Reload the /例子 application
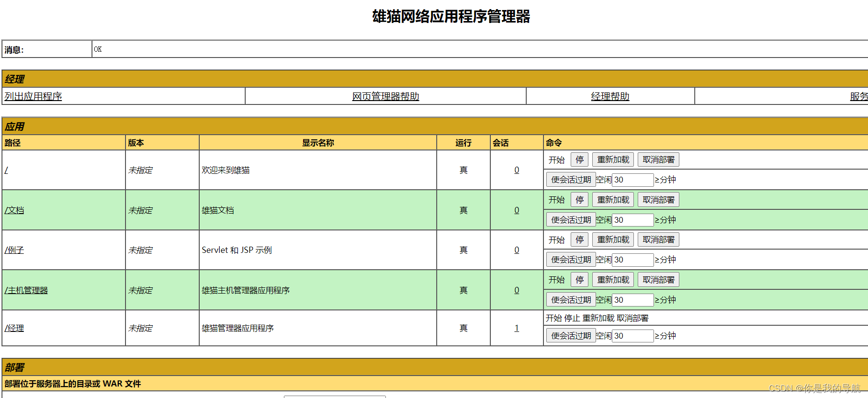 tap(613, 239)
